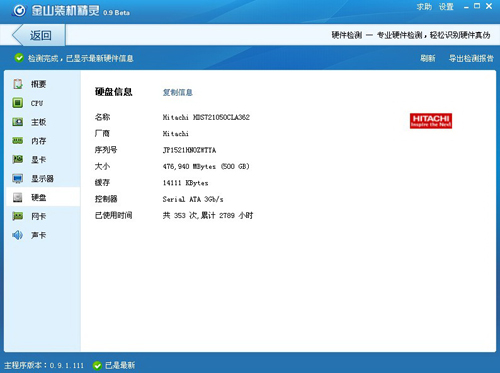Click 刷新 to refresh hardware info
This screenshot has width=500, height=373.
pyautogui.click(x=428, y=58)
